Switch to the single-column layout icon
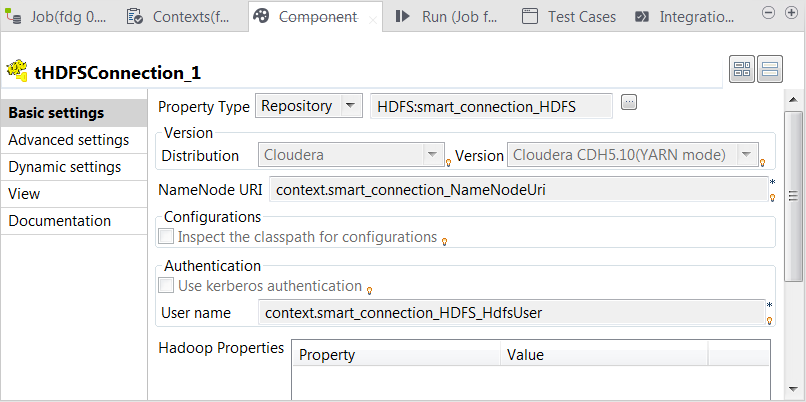The height and width of the screenshot is (402, 806). (x=769, y=69)
